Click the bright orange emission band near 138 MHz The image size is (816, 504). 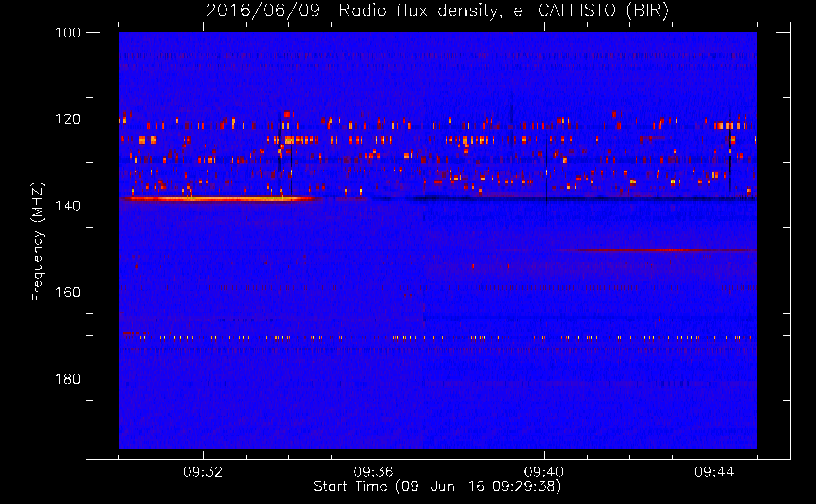222,199
